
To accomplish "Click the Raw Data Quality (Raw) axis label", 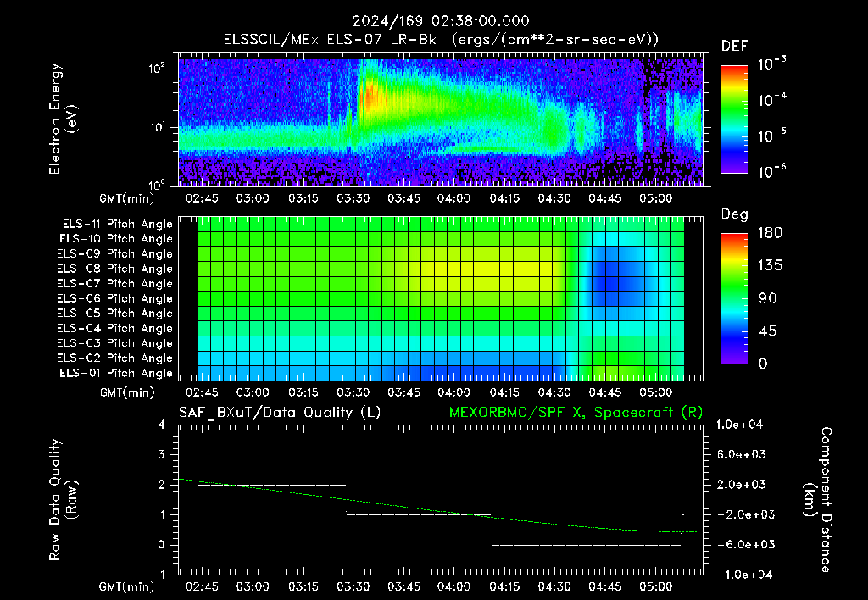I will pyautogui.click(x=63, y=500).
